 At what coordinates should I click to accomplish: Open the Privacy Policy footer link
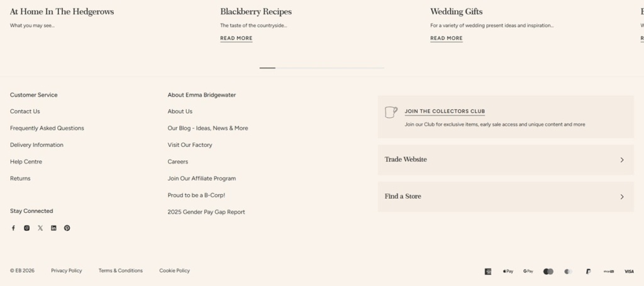point(67,270)
